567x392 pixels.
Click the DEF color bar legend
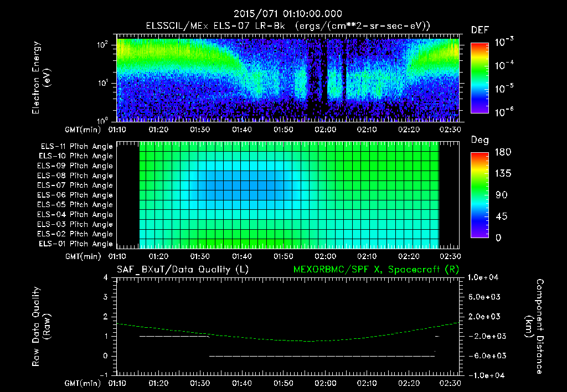tap(480, 78)
